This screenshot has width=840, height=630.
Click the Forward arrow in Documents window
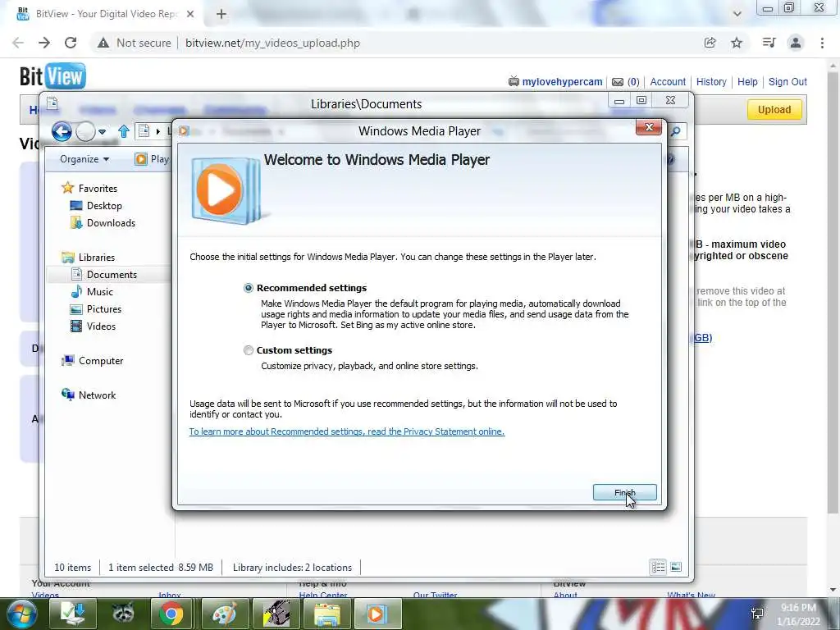(85, 131)
